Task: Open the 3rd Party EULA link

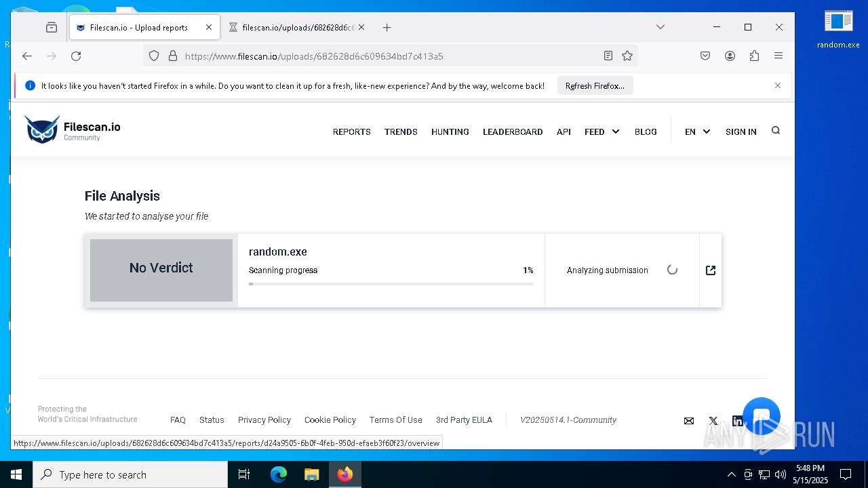Action: pos(464,420)
